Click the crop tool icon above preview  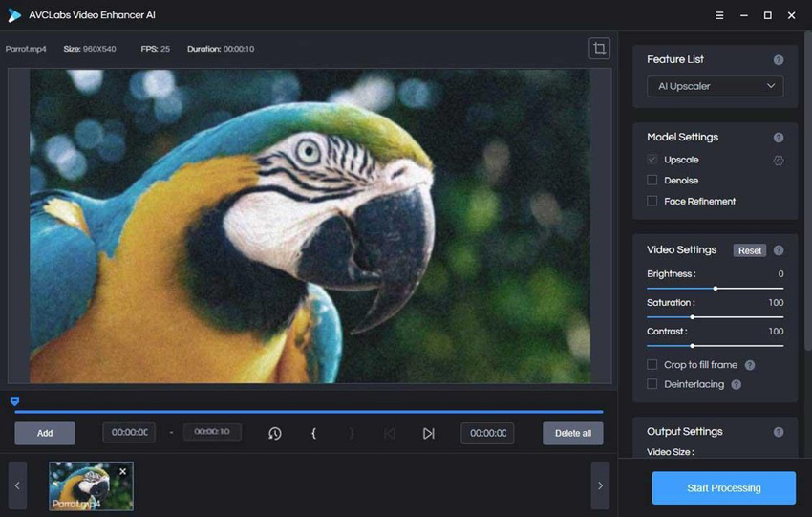point(599,49)
